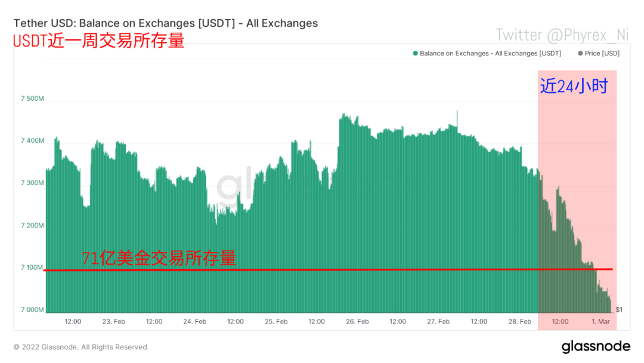The height and width of the screenshot is (363, 644).
Task: Toggle the Balance on Exchanges legend item
Action: click(x=487, y=54)
